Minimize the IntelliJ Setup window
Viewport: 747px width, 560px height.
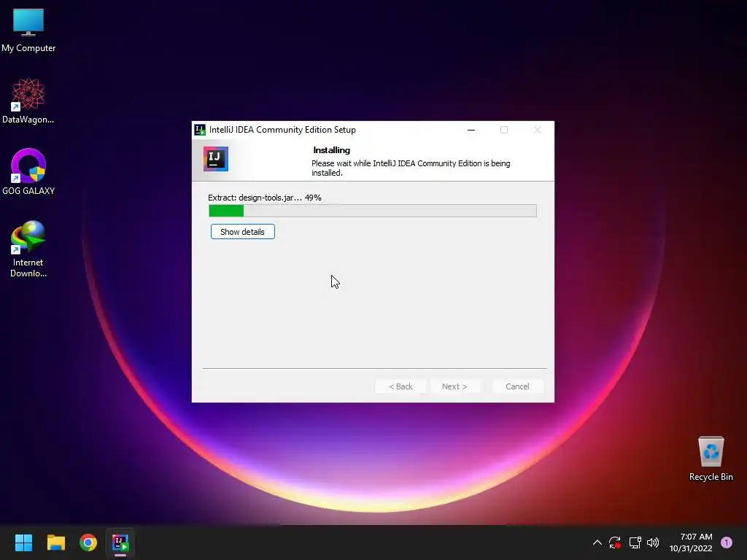(x=471, y=130)
